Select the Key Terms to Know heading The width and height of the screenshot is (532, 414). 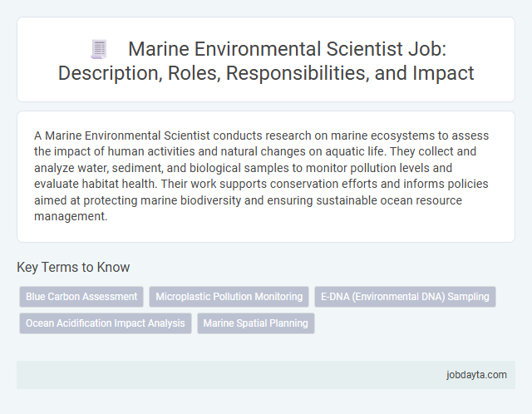tap(73, 267)
